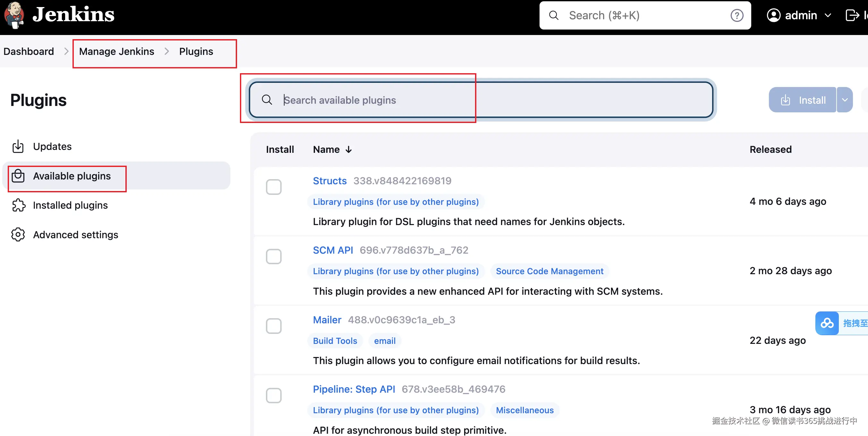Click the Updates download icon in sidebar
The image size is (868, 436).
18,146
